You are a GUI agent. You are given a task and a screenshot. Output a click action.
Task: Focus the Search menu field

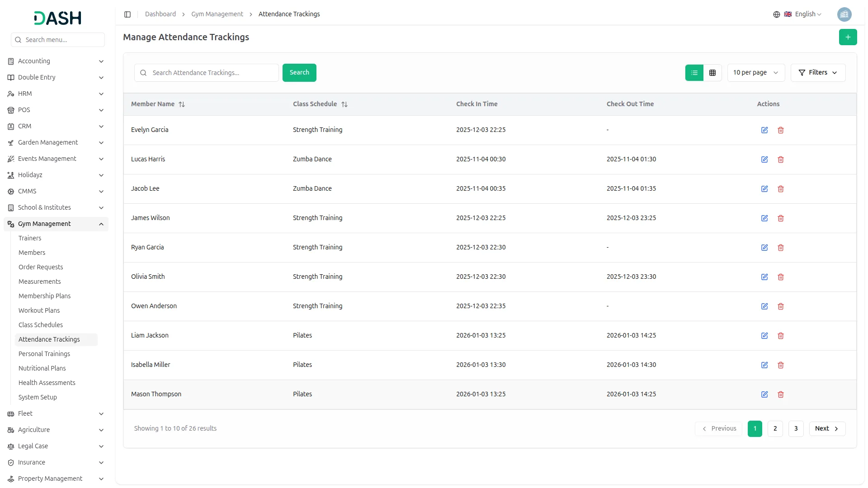tap(58, 40)
